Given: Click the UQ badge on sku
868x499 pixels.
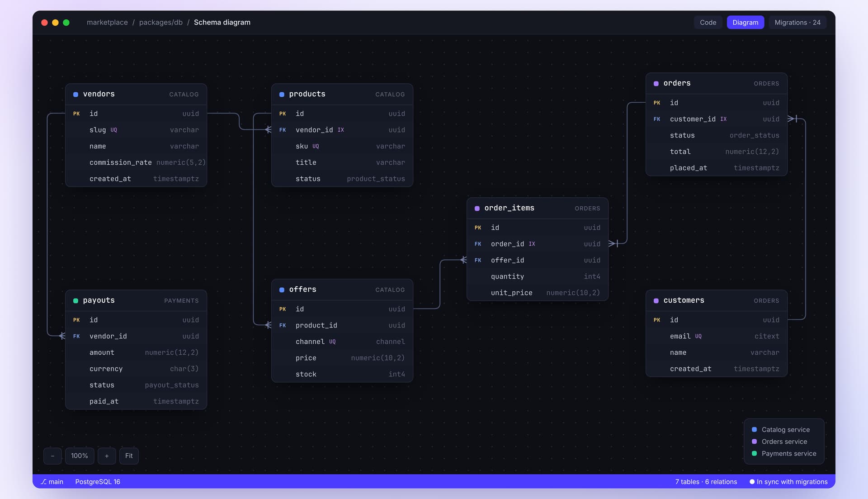Looking at the screenshot, I should pos(316,146).
